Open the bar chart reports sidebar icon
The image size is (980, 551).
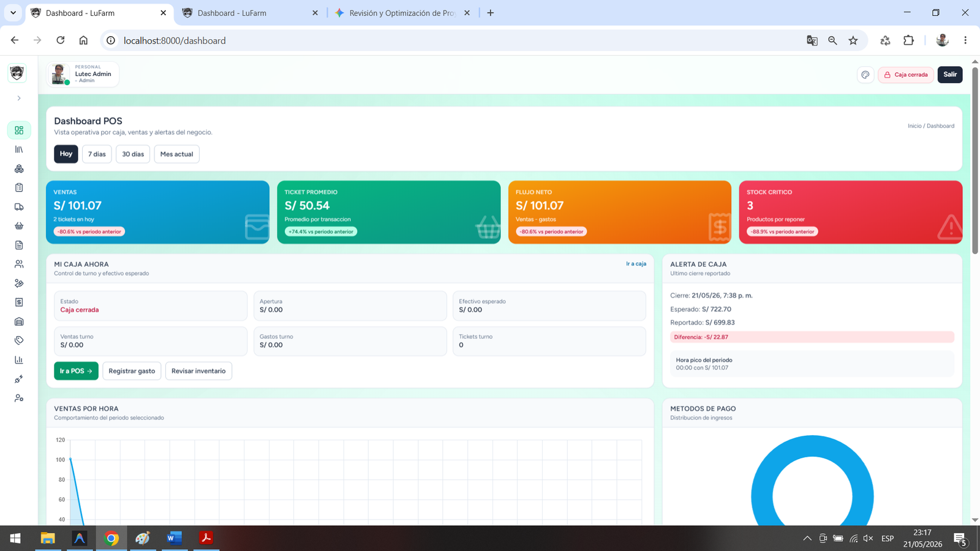[19, 360]
